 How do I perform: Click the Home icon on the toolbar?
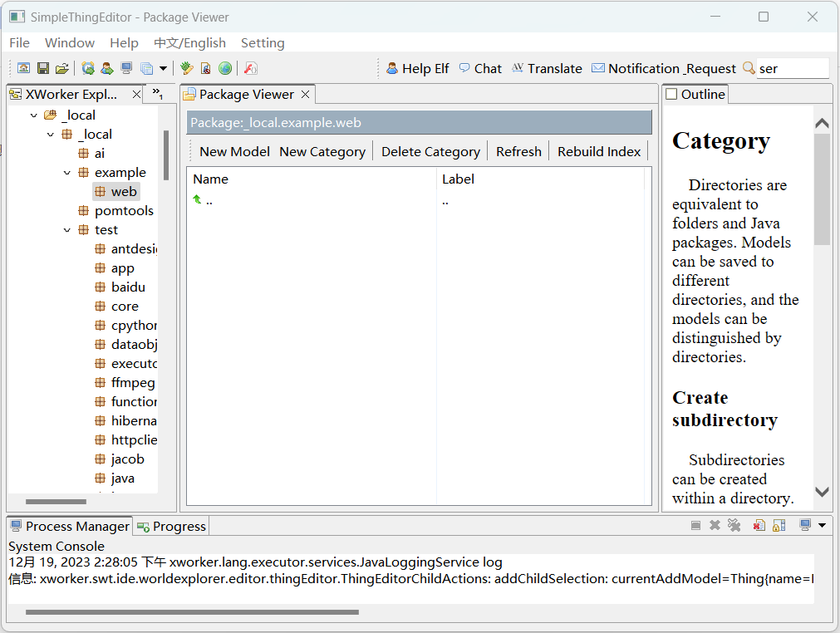coord(23,68)
